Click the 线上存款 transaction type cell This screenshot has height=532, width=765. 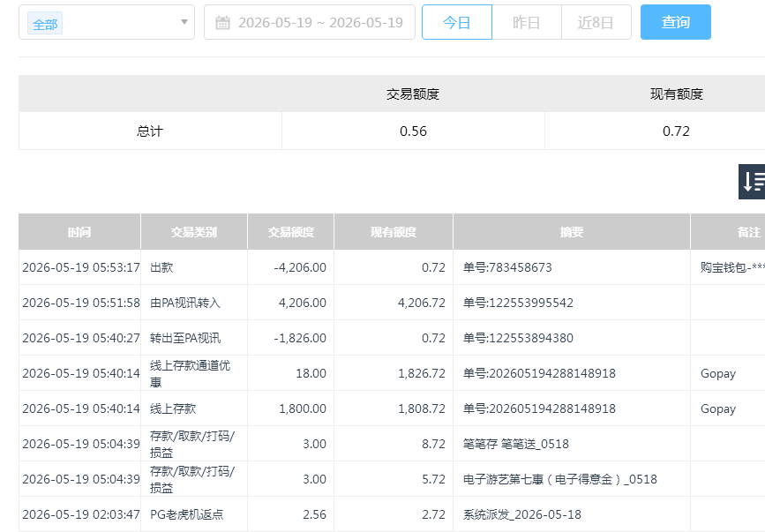[194, 408]
